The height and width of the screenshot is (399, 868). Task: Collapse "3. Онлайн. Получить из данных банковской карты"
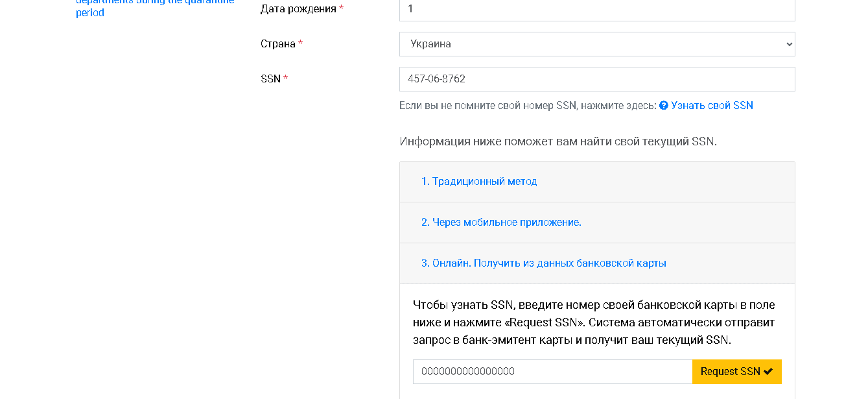tap(544, 263)
